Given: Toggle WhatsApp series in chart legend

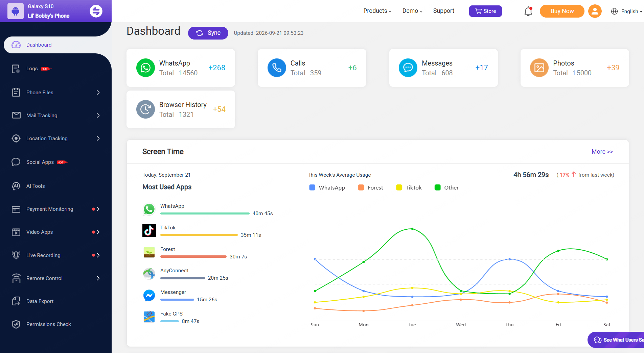Looking at the screenshot, I should tap(327, 187).
